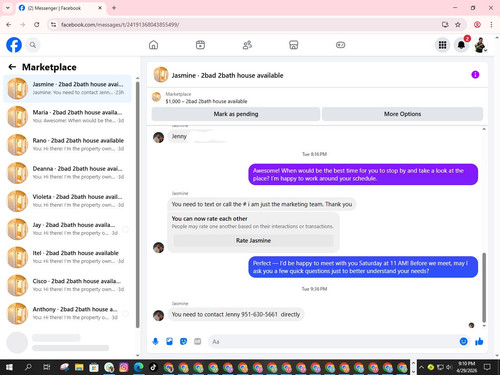The height and width of the screenshot is (375, 500).
Task: Open the emoji picker in message box
Action: click(463, 341)
